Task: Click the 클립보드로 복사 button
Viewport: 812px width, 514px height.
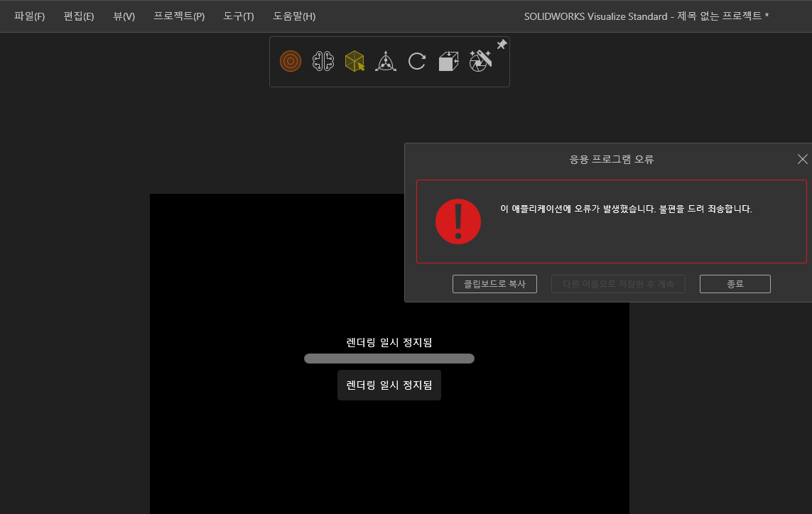Action: click(494, 284)
